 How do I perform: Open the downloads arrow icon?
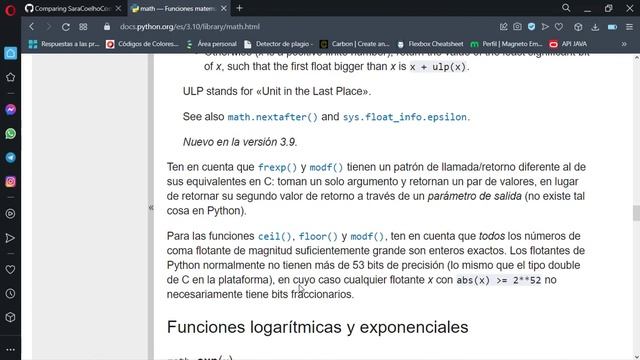coord(595,27)
